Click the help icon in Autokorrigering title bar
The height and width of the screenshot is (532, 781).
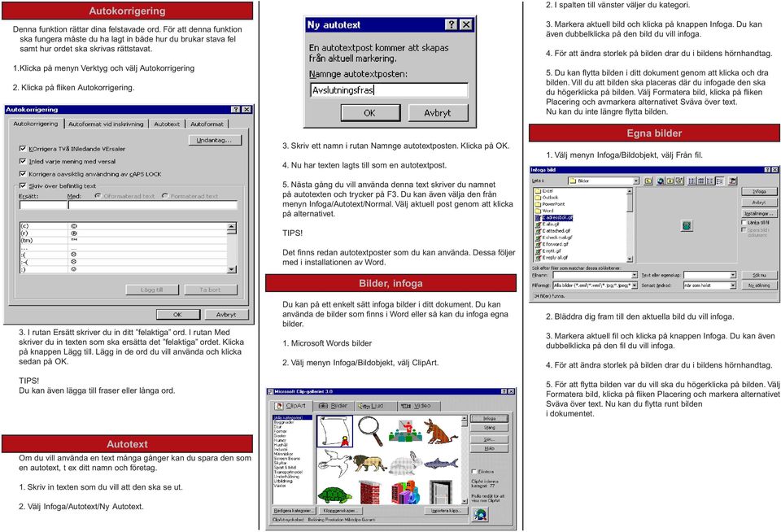click(x=236, y=109)
